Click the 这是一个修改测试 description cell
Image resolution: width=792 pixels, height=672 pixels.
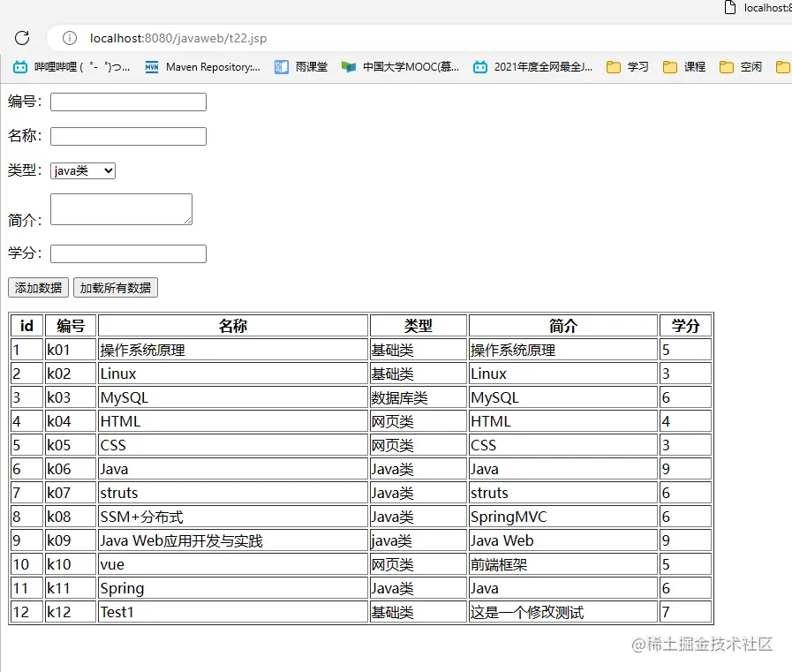(563, 611)
